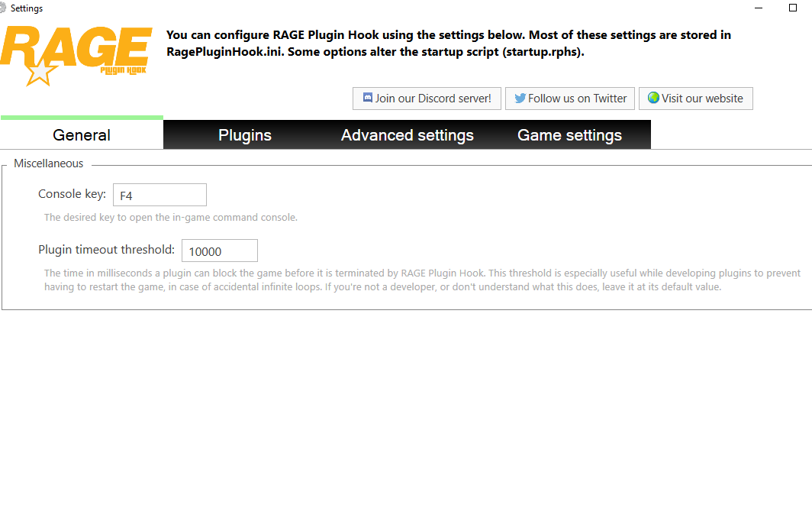Click the RagePluginHook.ini header description
This screenshot has width=812, height=524.
click(x=449, y=43)
